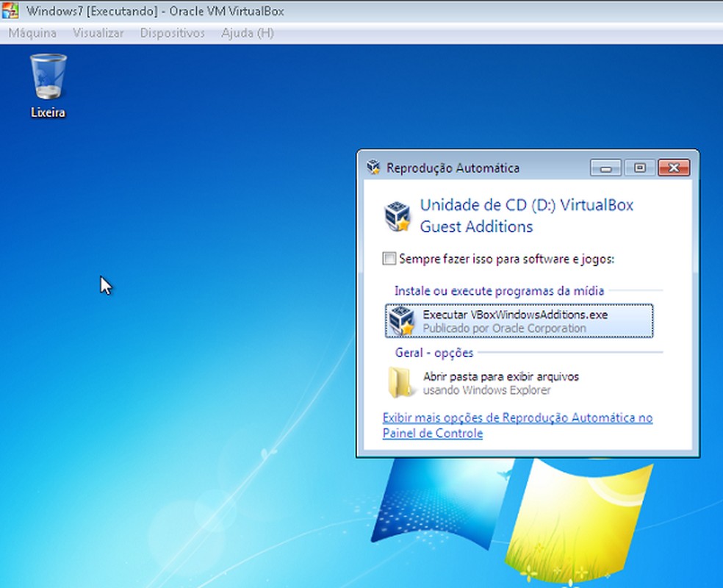
Task: Click the 'Reprodução Automática' title text
Action: (453, 168)
